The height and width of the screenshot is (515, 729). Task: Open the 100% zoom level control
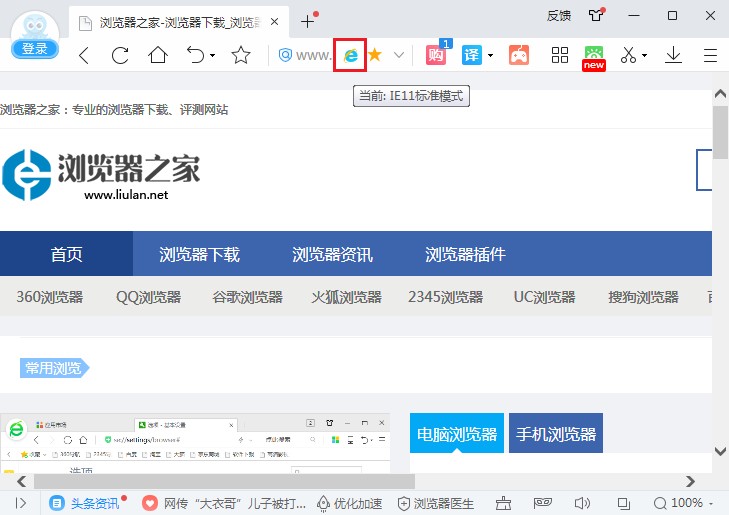click(x=683, y=503)
